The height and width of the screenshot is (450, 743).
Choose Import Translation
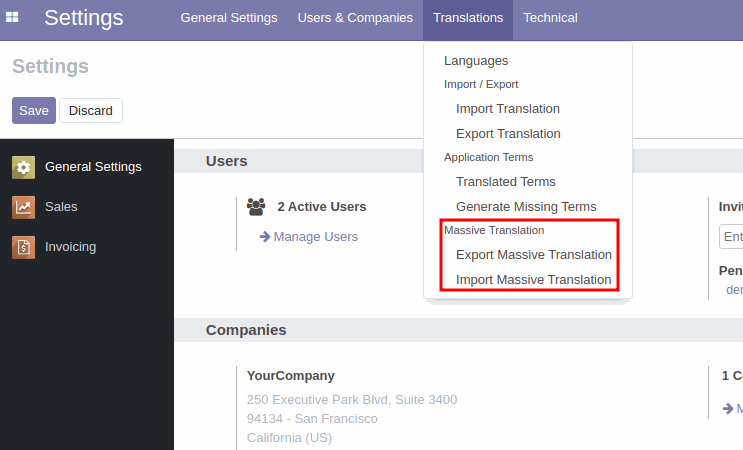click(507, 109)
